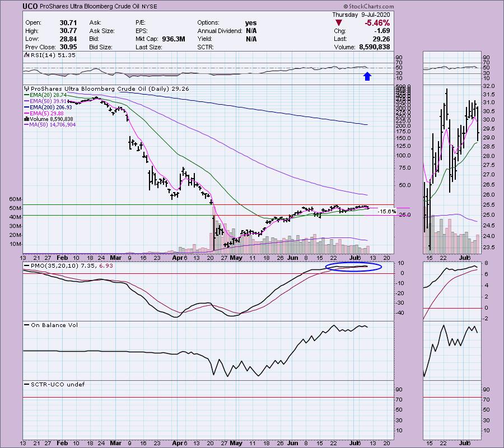The height and width of the screenshot is (448, 504).
Task: Click the Chg value -1.69
Action: pos(383,31)
